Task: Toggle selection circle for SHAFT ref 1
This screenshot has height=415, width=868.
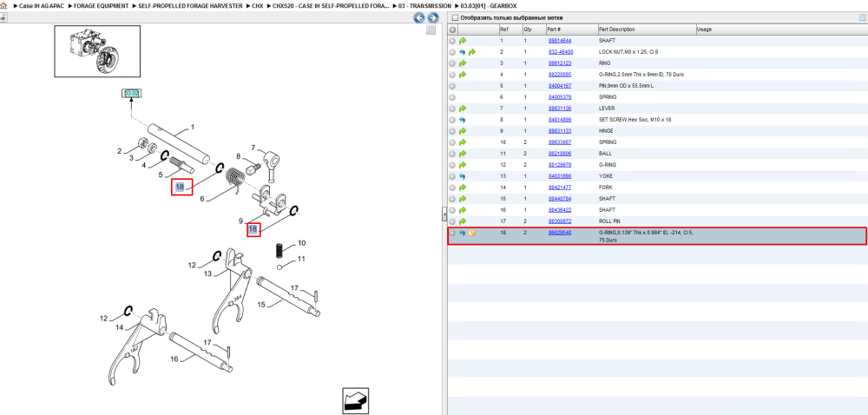Action: pos(452,41)
